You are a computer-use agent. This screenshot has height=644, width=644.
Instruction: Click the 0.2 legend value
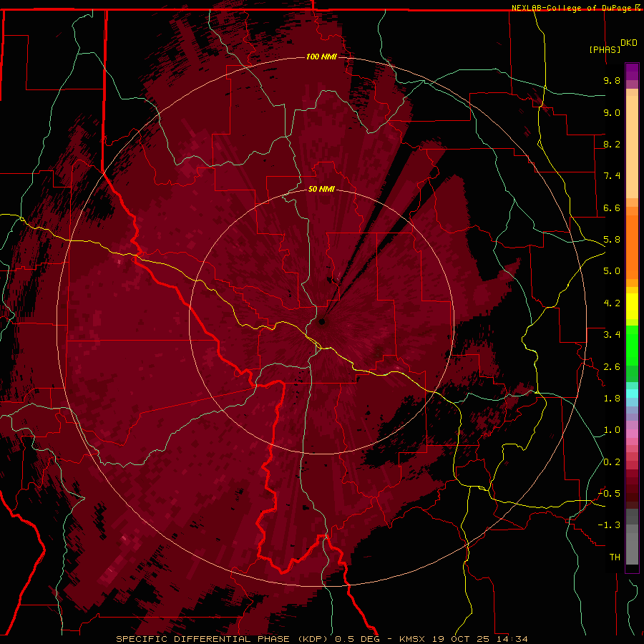coord(612,462)
